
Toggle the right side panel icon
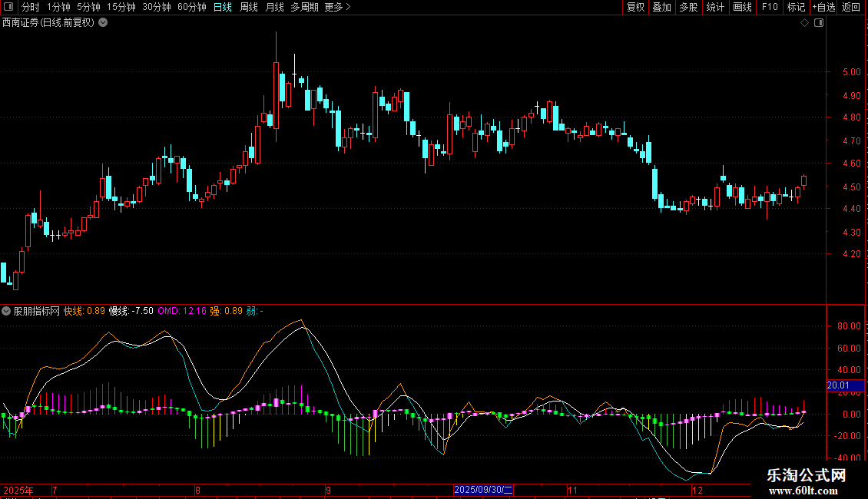pos(819,23)
